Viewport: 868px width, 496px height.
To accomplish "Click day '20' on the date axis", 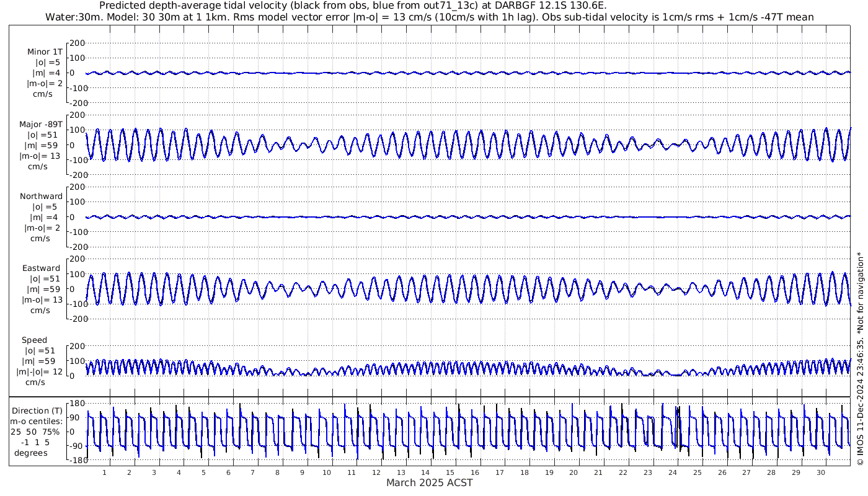I will pyautogui.click(x=573, y=472).
